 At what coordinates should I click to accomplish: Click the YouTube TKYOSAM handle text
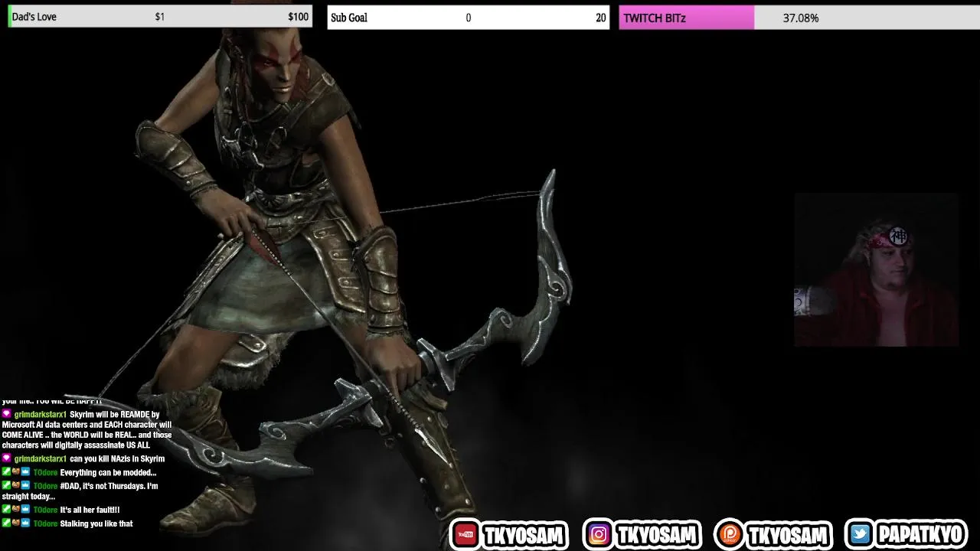point(524,535)
